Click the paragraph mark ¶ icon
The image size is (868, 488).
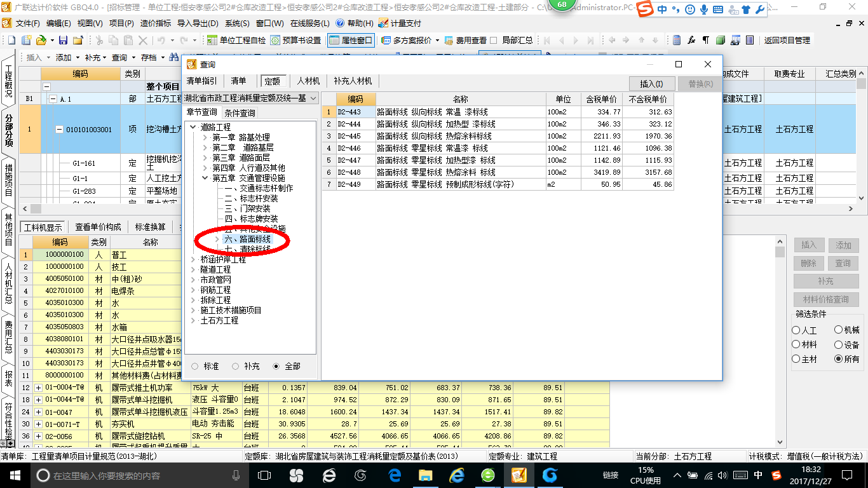point(706,40)
